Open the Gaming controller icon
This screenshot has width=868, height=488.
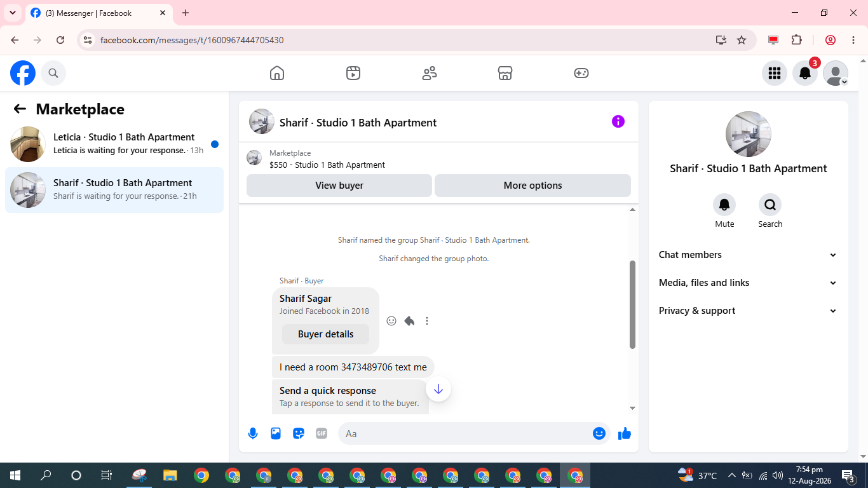click(581, 73)
